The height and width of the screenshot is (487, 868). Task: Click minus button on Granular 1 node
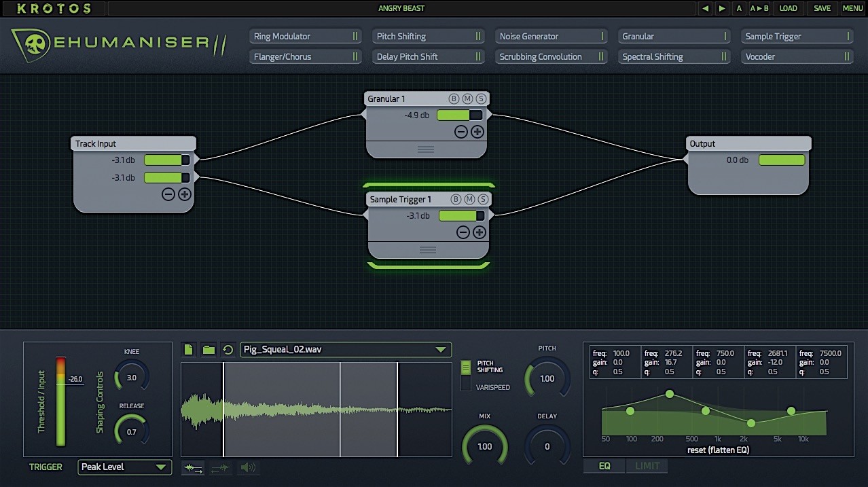coord(461,132)
